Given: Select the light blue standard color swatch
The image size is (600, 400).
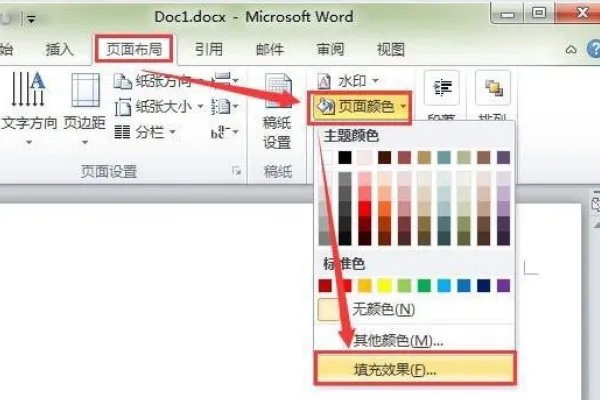Looking at the screenshot, I should (x=444, y=286).
